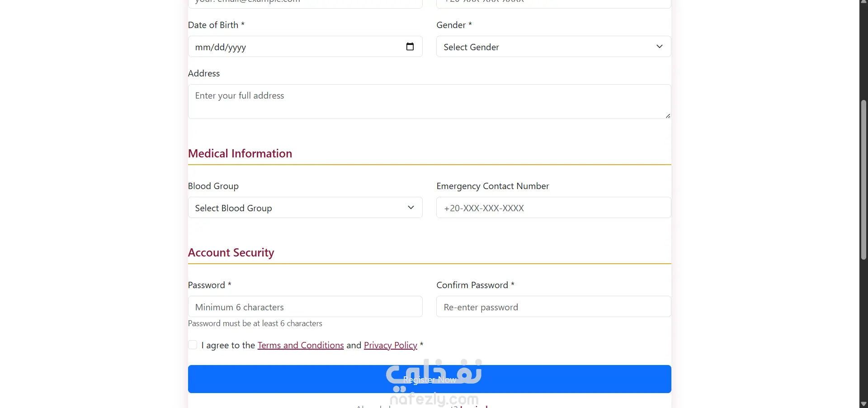Click the Register Now button

click(429, 379)
